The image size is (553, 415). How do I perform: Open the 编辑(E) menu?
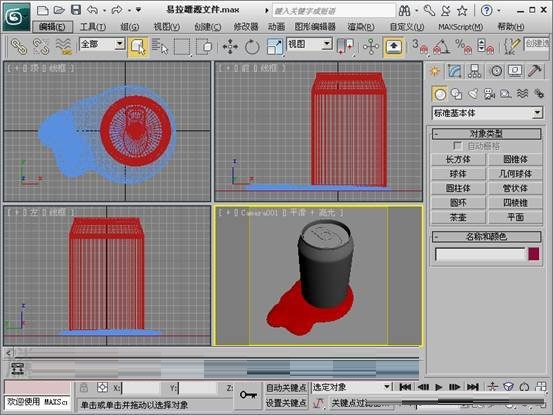click(x=52, y=27)
